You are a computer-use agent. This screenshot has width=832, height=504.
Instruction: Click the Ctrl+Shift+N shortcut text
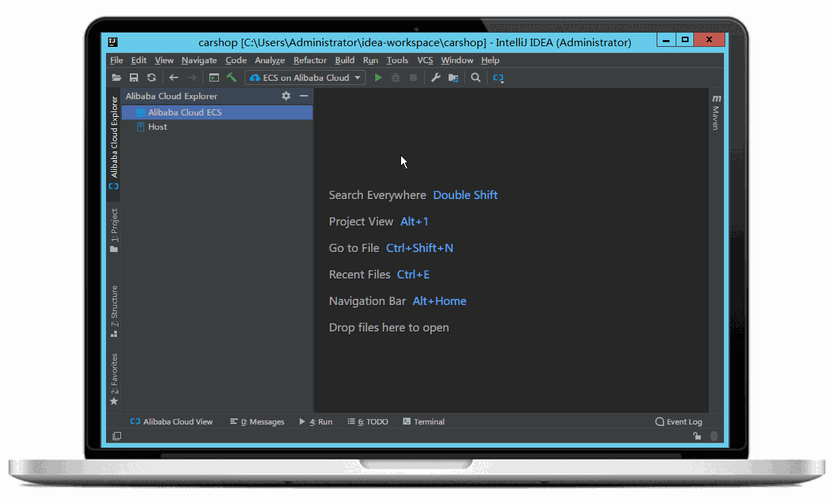coord(419,248)
